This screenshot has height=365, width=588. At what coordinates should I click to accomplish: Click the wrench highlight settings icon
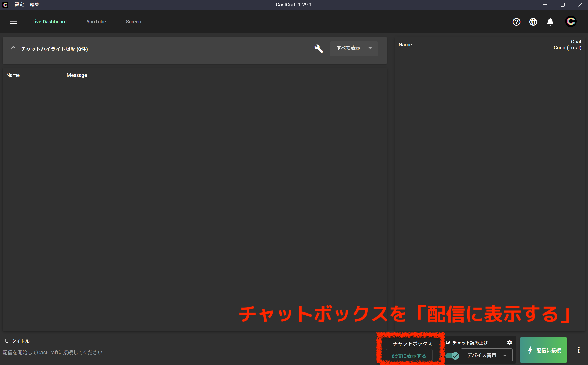click(318, 48)
